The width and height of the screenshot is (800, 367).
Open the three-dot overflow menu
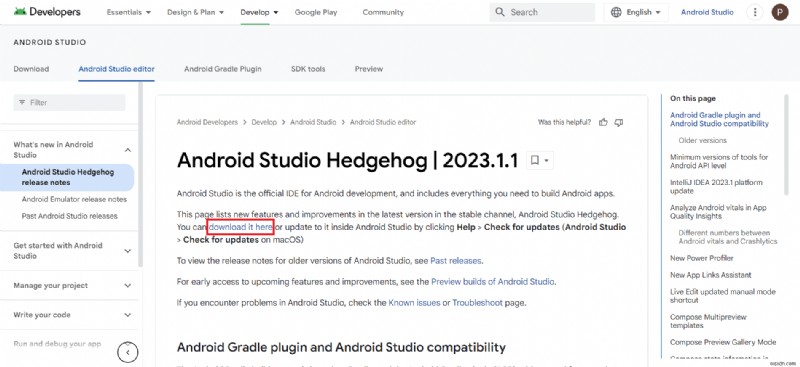point(755,12)
